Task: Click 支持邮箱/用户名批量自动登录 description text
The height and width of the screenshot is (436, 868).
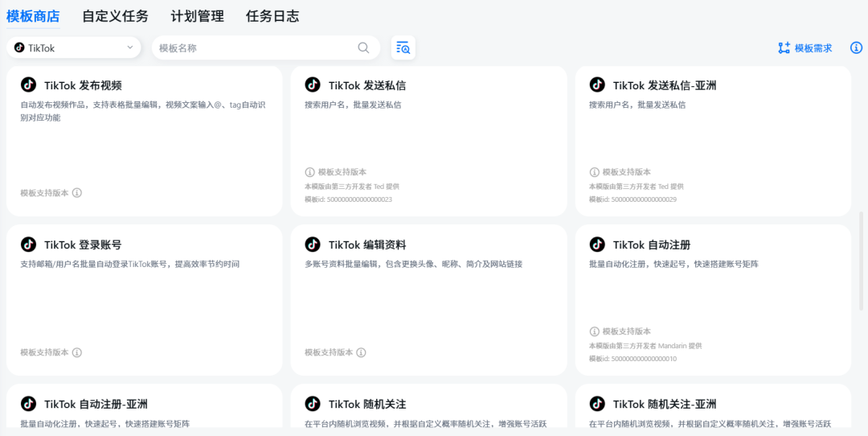Action: point(130,265)
